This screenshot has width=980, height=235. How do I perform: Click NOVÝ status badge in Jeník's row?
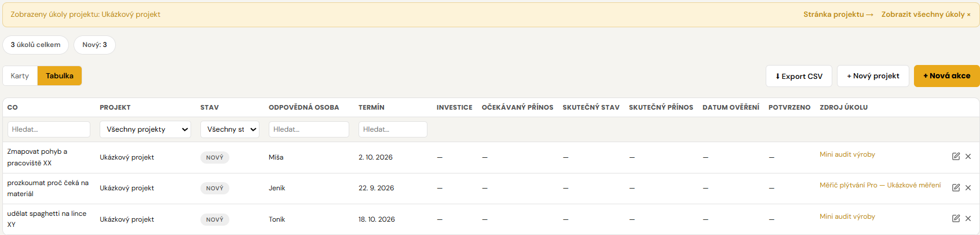[215, 188]
